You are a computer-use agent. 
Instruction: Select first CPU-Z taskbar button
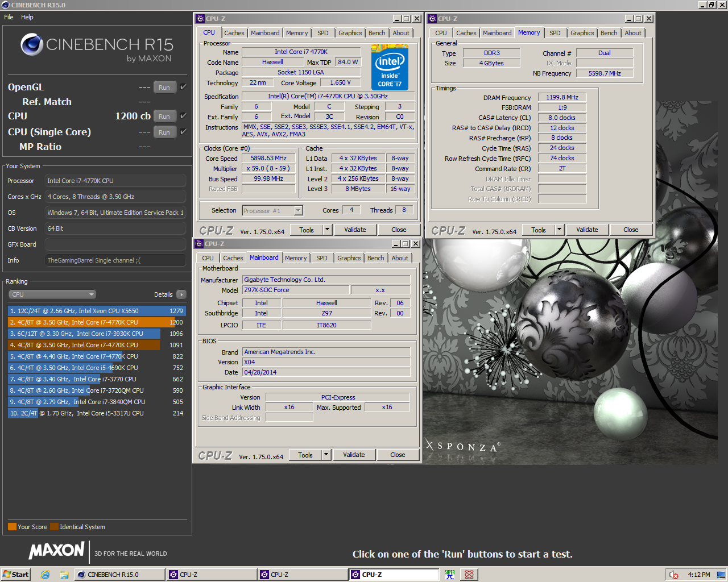211,575
